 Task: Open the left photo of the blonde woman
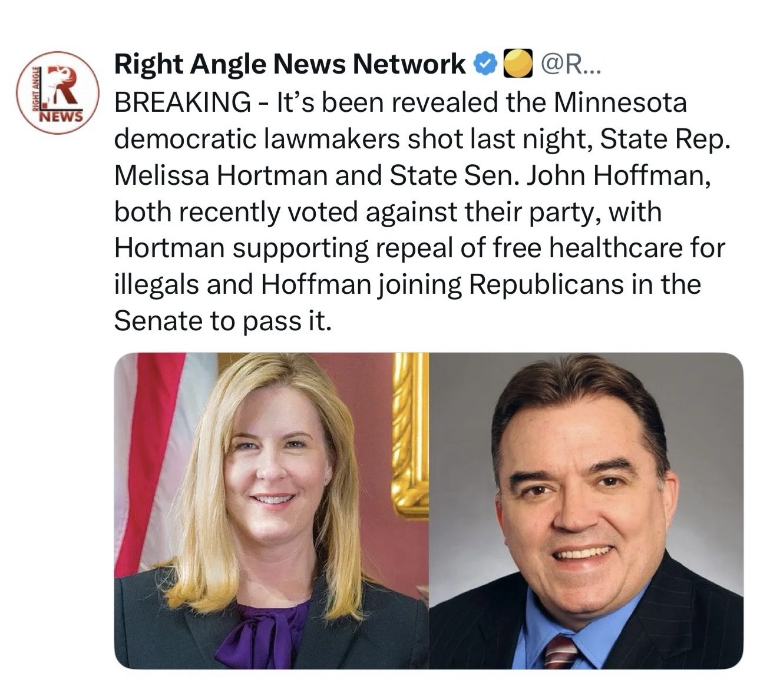pyautogui.click(x=271, y=510)
